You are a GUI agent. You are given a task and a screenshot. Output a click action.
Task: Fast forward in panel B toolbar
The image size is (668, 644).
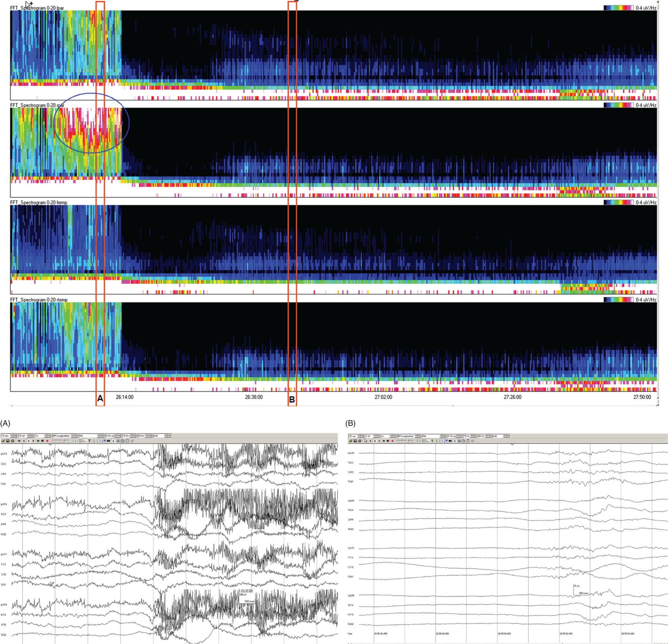384,441
